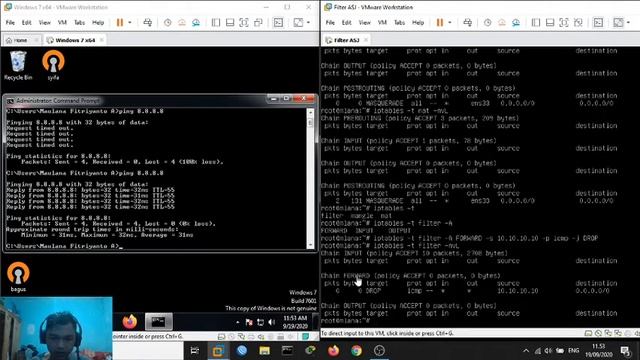Click VMware Workstation on host taskbar
Viewport: 640px width, 360px height.
click(x=218, y=350)
